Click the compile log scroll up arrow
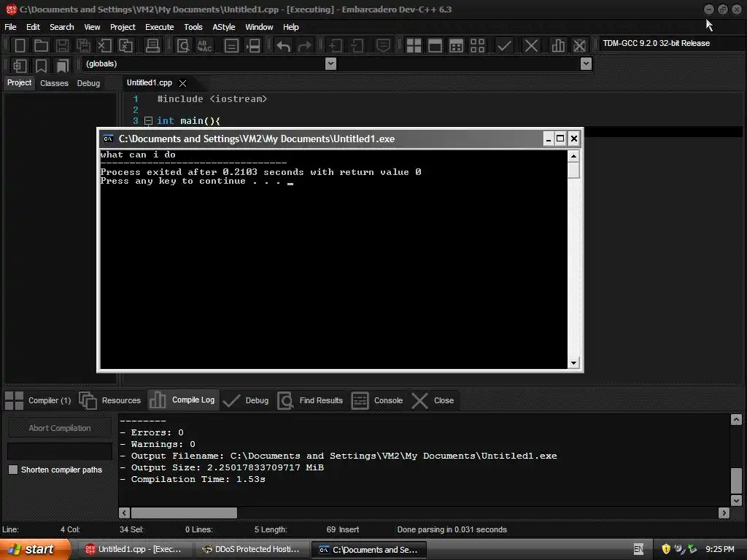This screenshot has width=747, height=560. pos(736,419)
